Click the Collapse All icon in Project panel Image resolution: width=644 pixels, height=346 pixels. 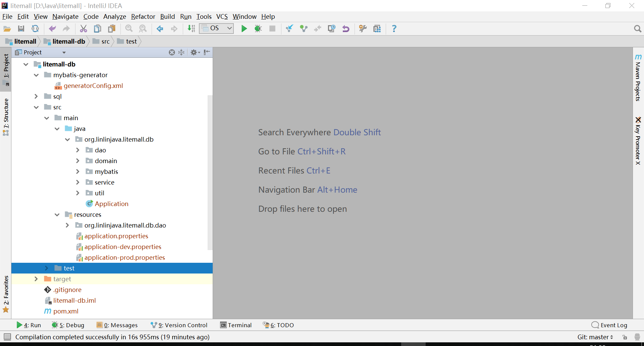pos(181,52)
